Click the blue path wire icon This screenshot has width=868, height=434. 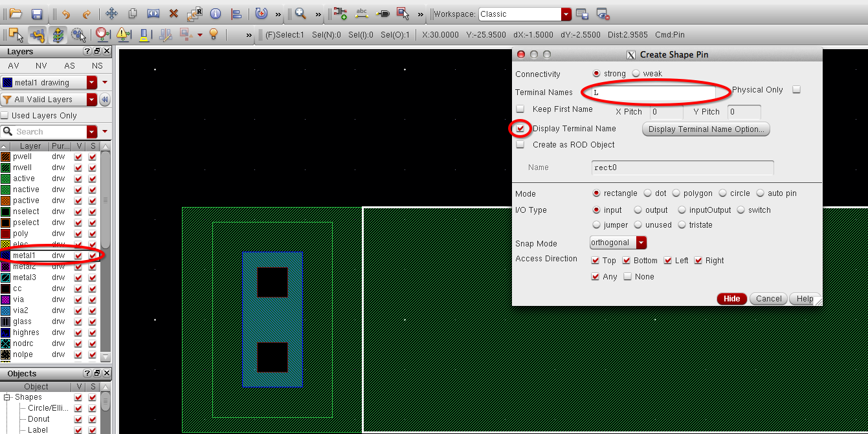38,34
